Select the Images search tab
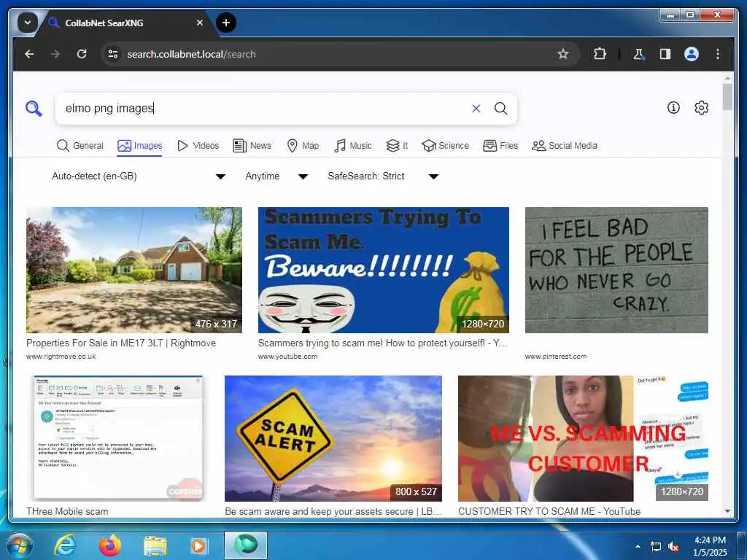 139,146
